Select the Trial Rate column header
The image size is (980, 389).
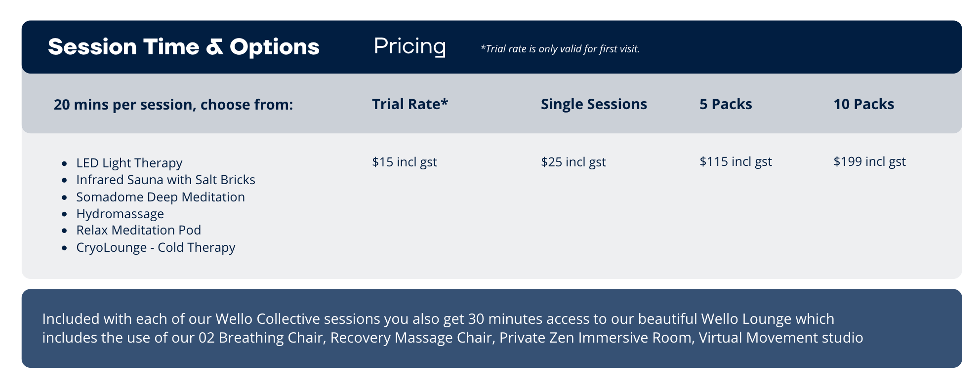click(409, 104)
